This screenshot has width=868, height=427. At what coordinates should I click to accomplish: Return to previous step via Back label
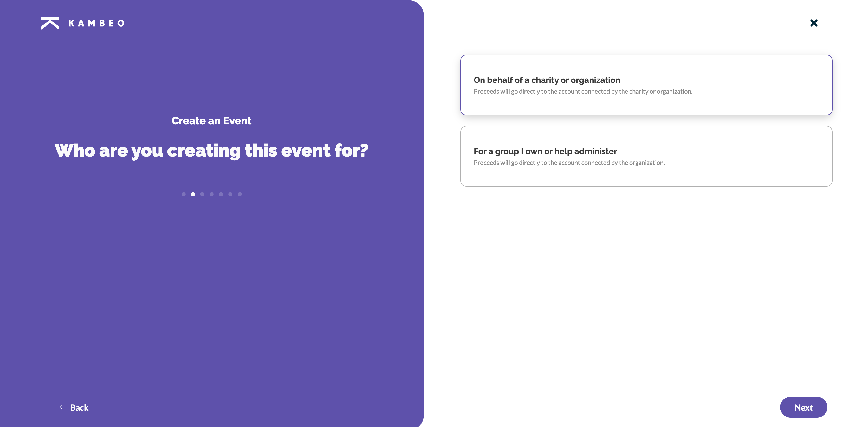79,408
